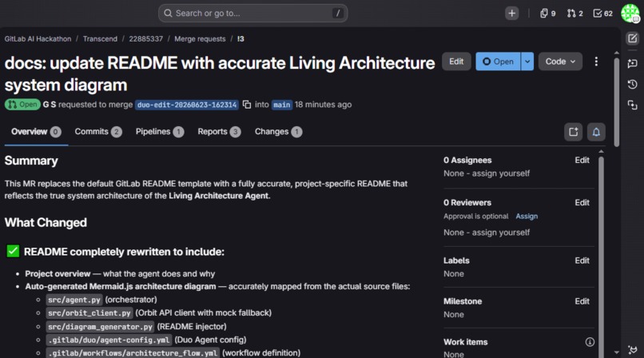Open assigned issues counter showing 9

point(547,13)
